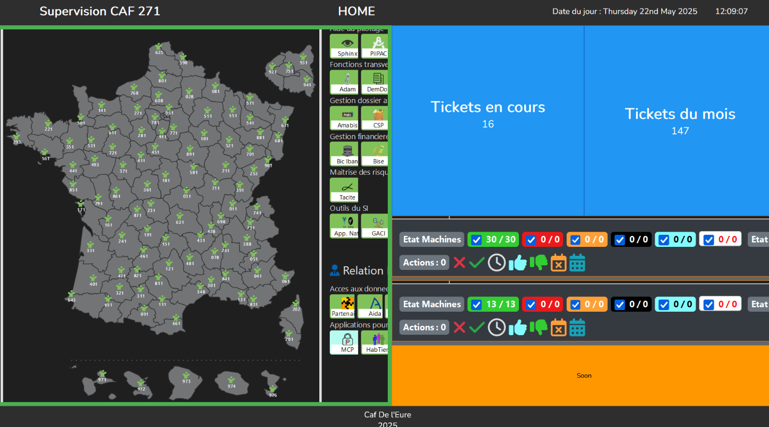Click thumbs-down icon in 30/30 machines section
This screenshot has height=427, width=769.
click(x=538, y=263)
